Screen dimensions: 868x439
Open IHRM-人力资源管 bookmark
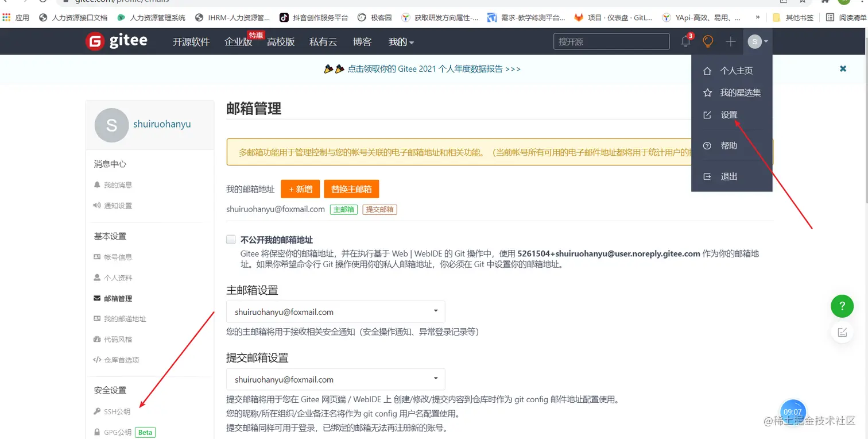(x=232, y=17)
